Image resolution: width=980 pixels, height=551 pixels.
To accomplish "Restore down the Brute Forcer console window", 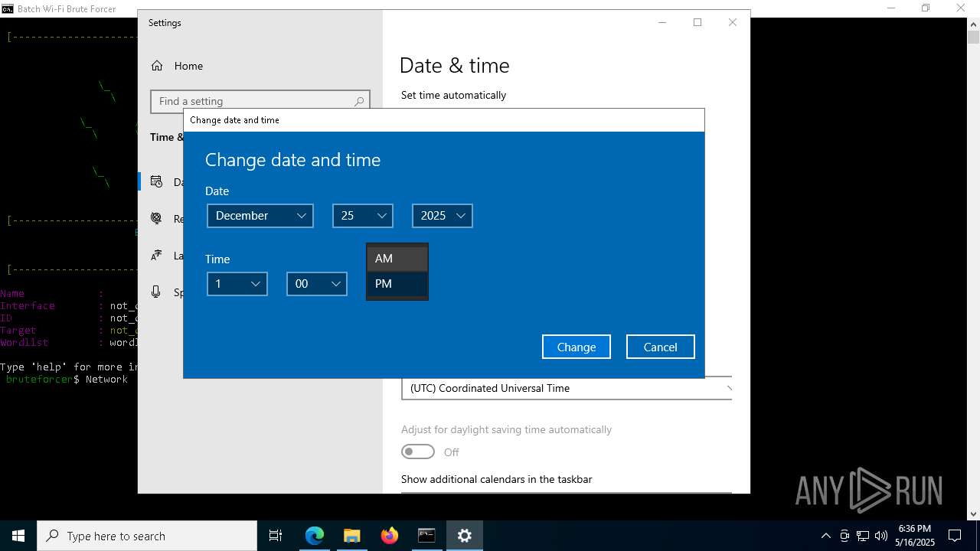I will [926, 8].
